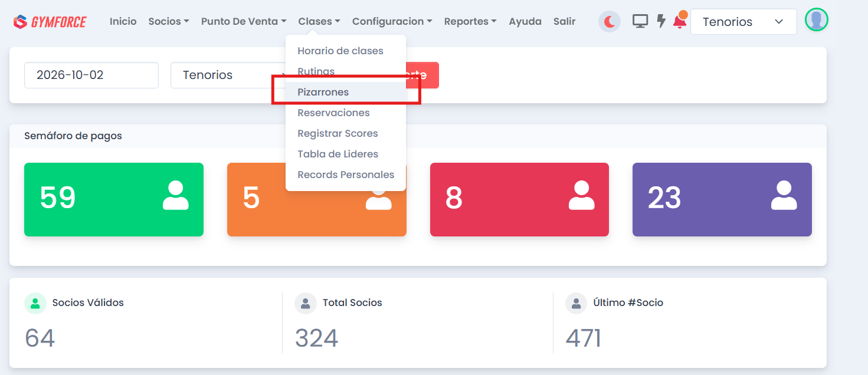Expand the Punto De Venta menu
This screenshot has height=375, width=868.
[x=244, y=21]
